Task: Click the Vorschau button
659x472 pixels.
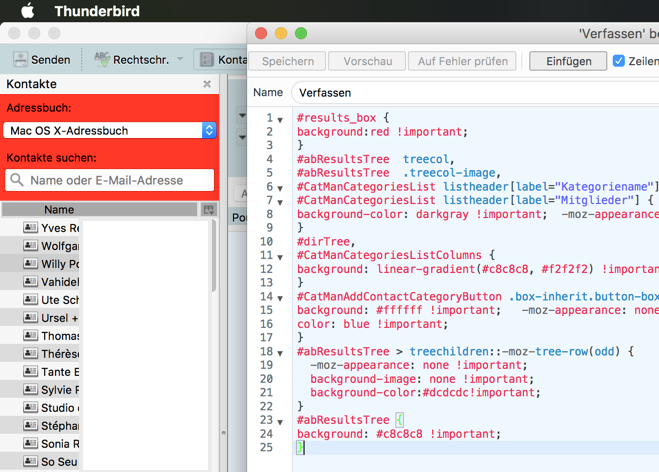Action: [x=367, y=61]
